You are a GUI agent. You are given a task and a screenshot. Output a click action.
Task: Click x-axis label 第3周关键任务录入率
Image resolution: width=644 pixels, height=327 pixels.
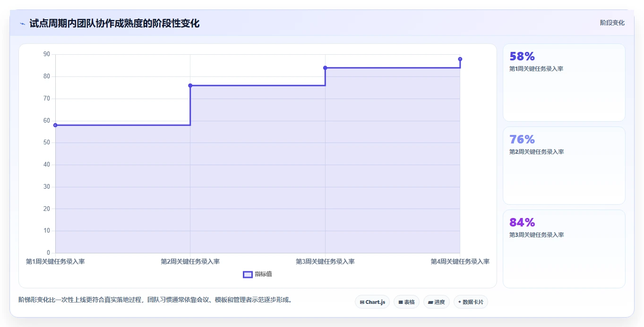(x=325, y=261)
